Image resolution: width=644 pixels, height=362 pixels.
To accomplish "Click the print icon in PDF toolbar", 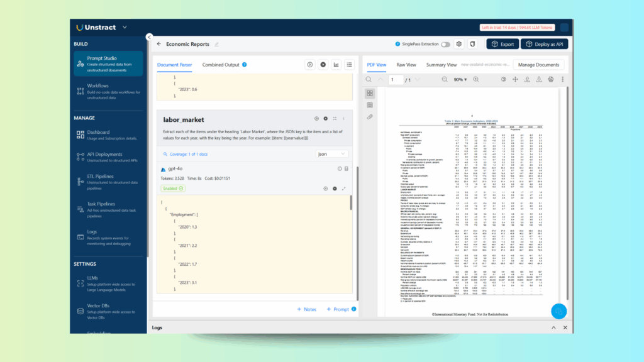I will point(550,80).
